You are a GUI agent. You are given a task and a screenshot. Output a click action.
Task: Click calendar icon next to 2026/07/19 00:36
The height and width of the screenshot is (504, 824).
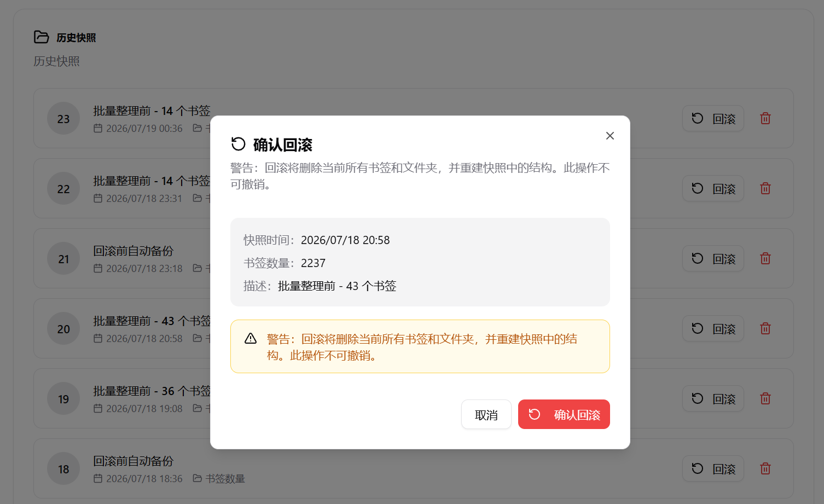98,128
